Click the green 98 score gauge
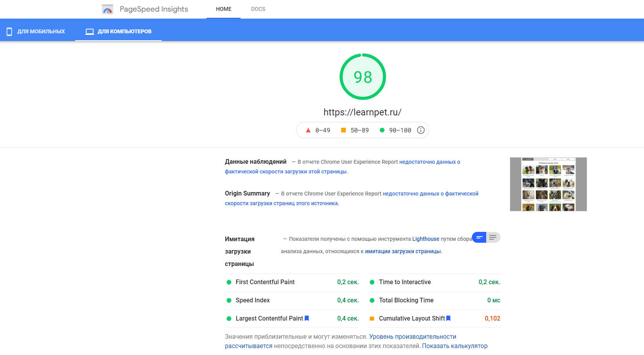This screenshot has height=355, width=644. pos(362,77)
